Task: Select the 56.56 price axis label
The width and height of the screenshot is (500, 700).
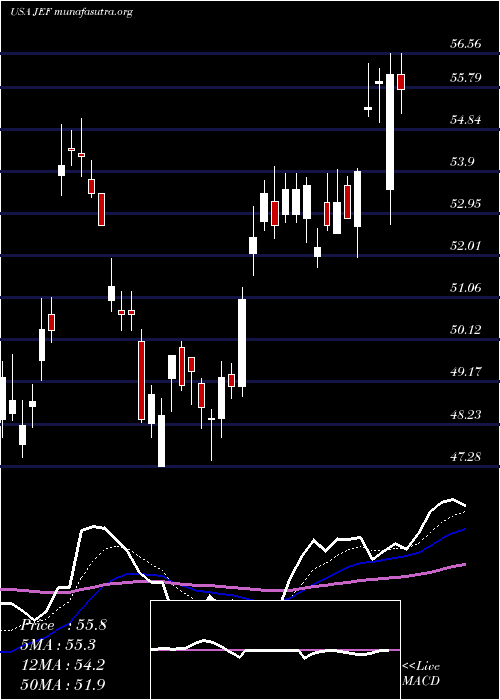Action: (465, 44)
